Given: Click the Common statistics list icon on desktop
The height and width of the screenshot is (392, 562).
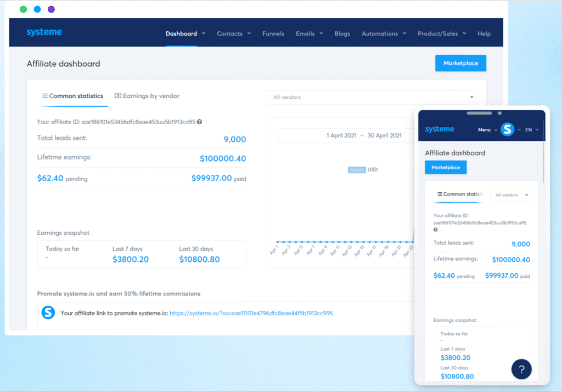Looking at the screenshot, I should [44, 96].
